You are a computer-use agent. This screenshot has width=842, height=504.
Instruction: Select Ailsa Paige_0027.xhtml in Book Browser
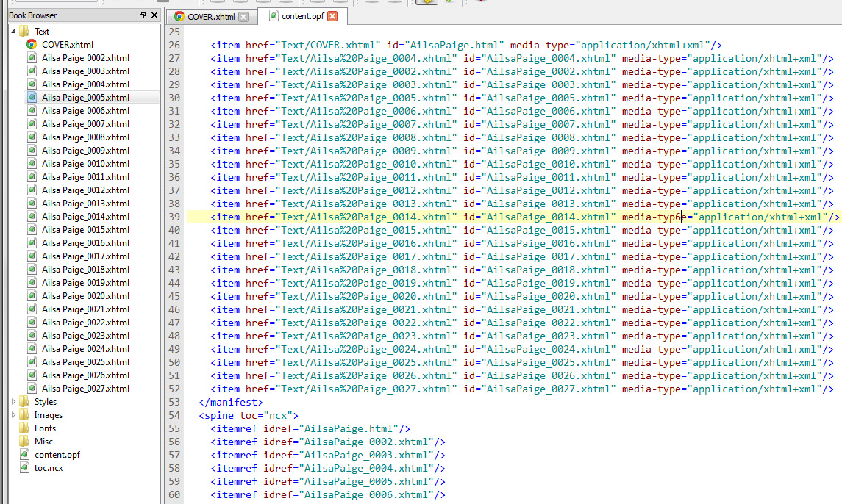click(85, 389)
